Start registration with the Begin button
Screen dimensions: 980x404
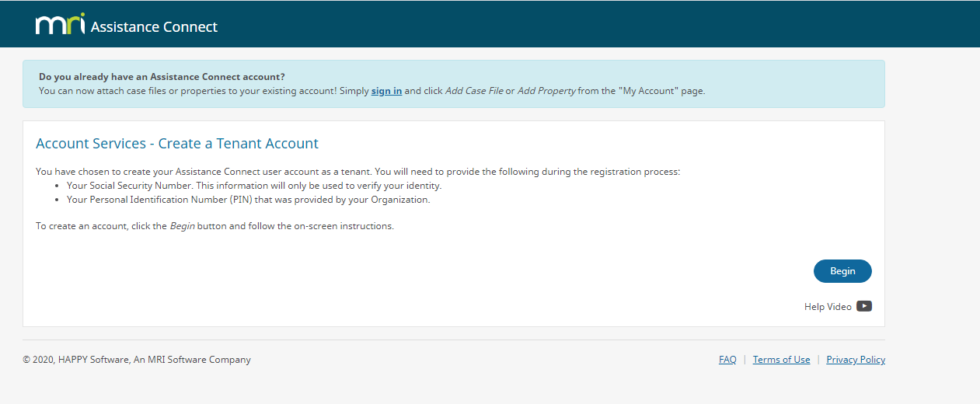click(x=842, y=271)
